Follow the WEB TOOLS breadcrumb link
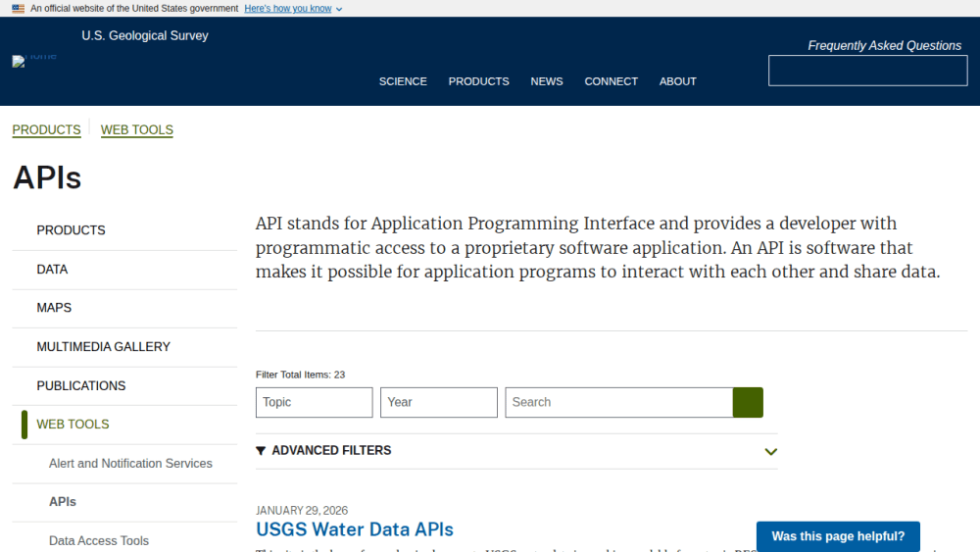This screenshot has width=980, height=552. (x=137, y=130)
